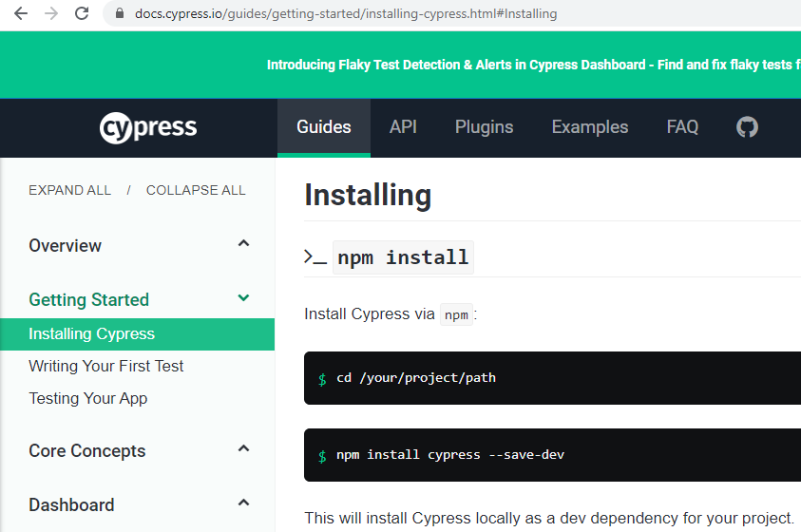Click EXPAND ALL in sidebar
Viewport: 801px width, 532px height.
70,190
